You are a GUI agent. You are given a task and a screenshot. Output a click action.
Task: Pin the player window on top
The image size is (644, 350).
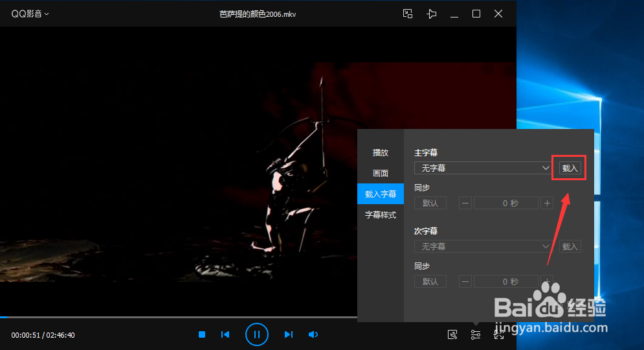(431, 14)
